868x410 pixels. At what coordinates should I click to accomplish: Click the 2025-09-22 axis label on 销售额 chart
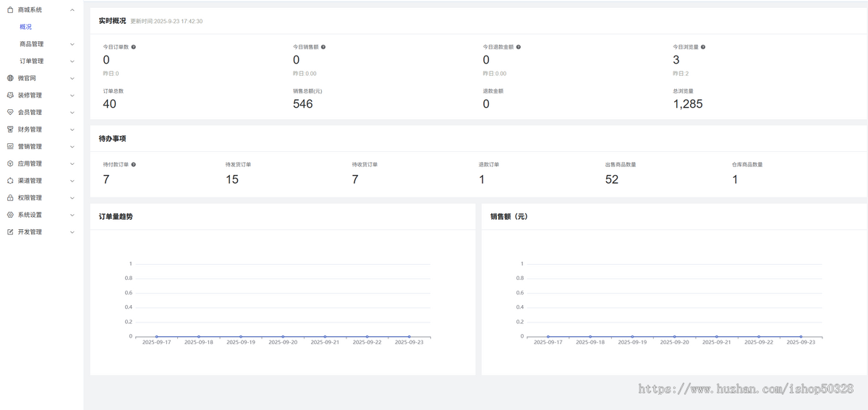tap(759, 343)
